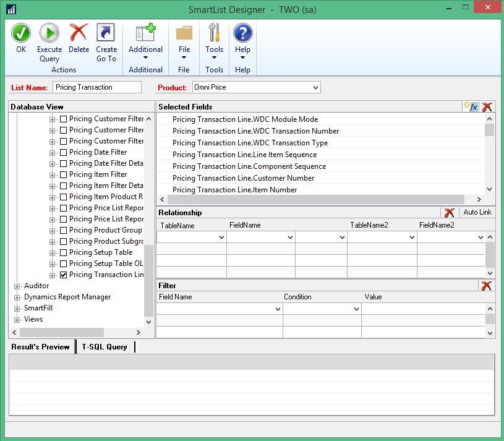Click the Create Go To shortcut icon
This screenshot has height=441, width=504.
coord(106,32)
